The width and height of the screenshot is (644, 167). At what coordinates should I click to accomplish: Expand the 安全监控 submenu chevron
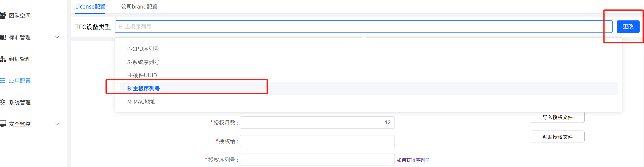[57, 124]
